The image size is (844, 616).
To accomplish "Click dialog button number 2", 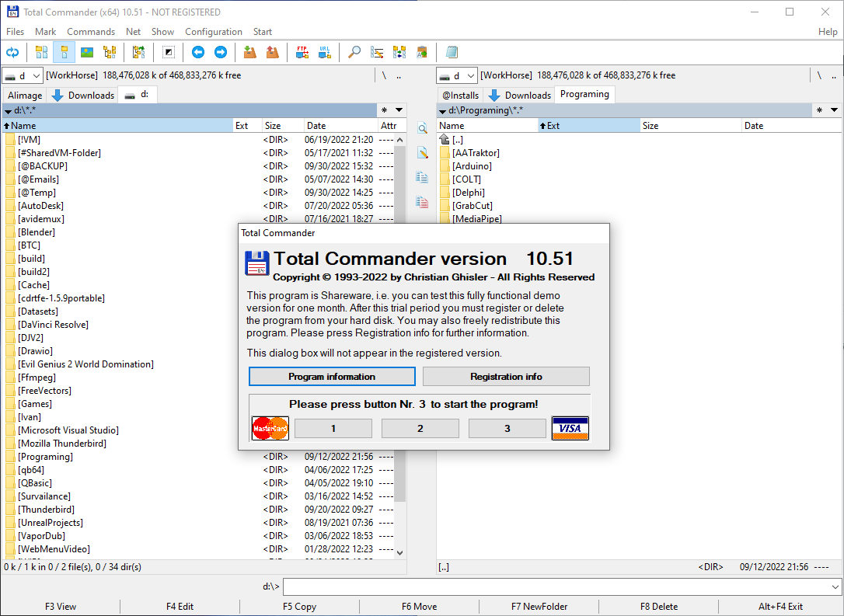I will 420,428.
